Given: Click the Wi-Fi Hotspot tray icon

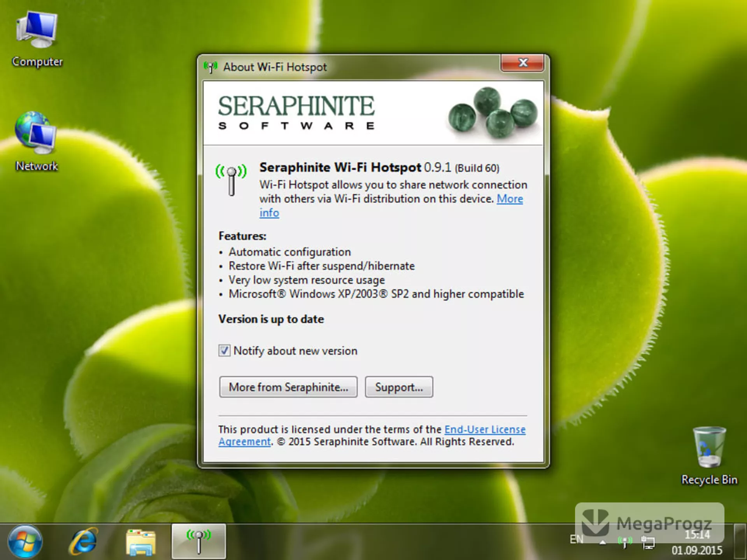Looking at the screenshot, I should point(625,542).
